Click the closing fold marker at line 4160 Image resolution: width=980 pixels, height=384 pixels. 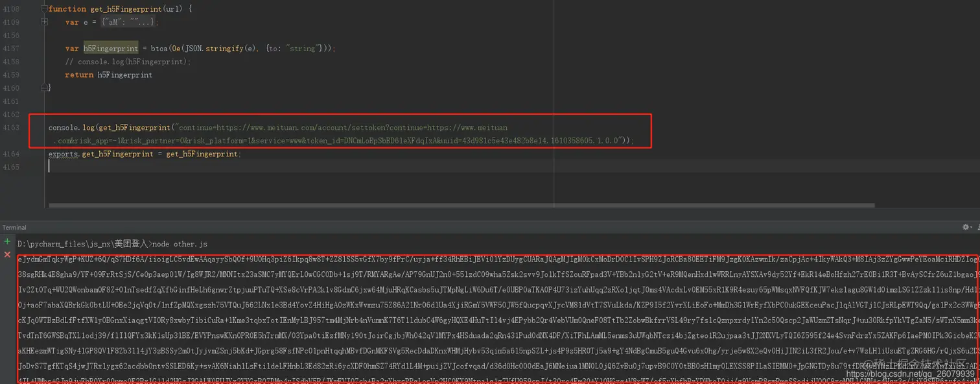(44, 88)
